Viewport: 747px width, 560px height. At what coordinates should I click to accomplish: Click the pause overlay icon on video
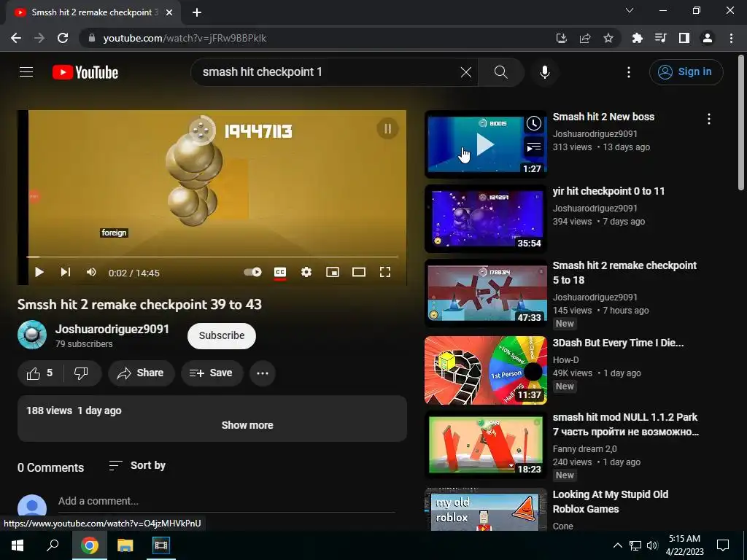pos(388,128)
